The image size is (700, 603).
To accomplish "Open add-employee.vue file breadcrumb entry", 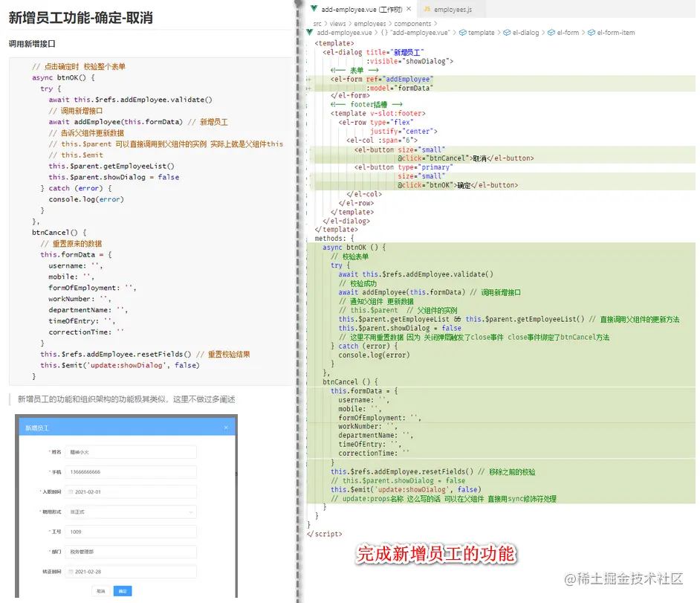I will click(344, 33).
